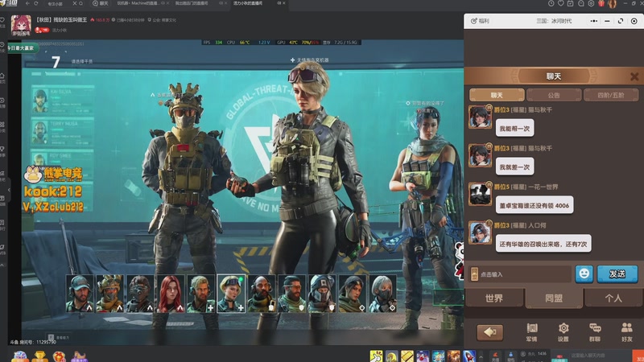Close the 聊天 chat panel with X
The height and width of the screenshot is (362, 644).
tap(634, 76)
